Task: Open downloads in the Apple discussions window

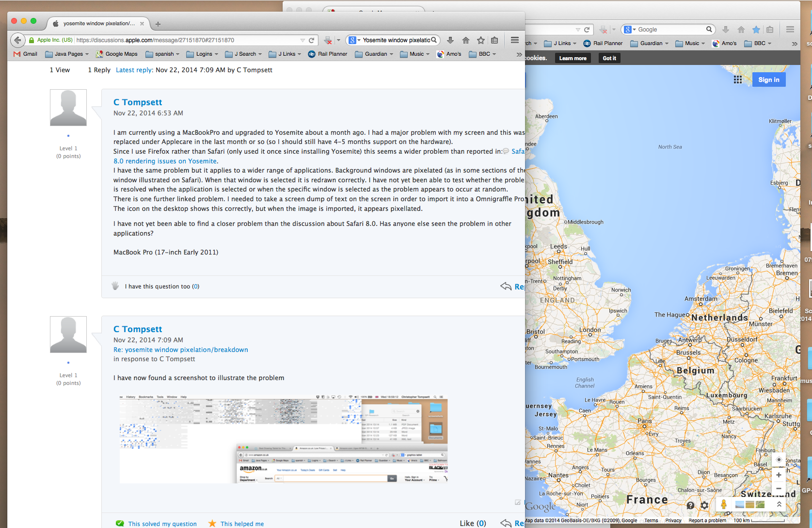Action: pyautogui.click(x=450, y=40)
